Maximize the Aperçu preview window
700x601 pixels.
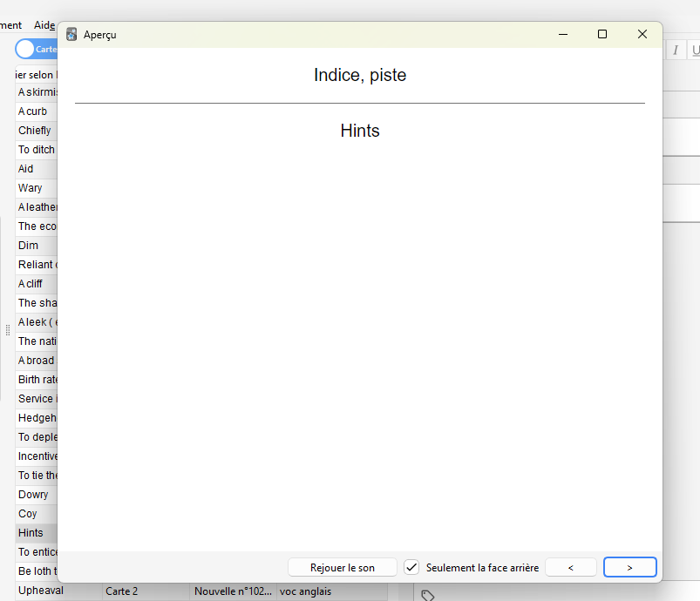601,34
